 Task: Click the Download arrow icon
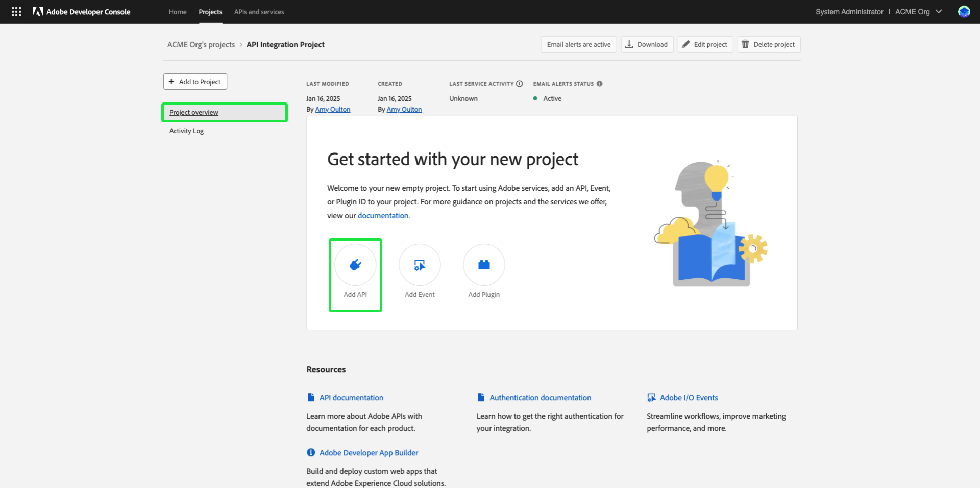(x=629, y=44)
